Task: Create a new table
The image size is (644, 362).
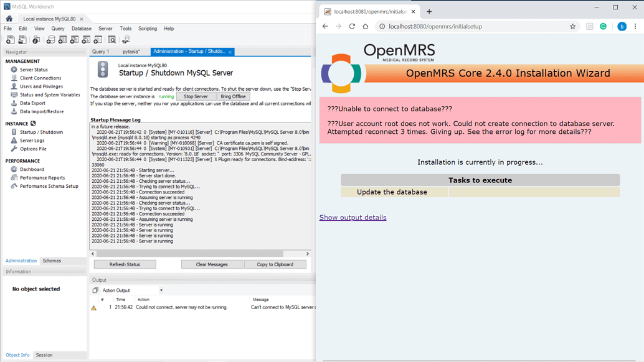Action: coord(61,39)
